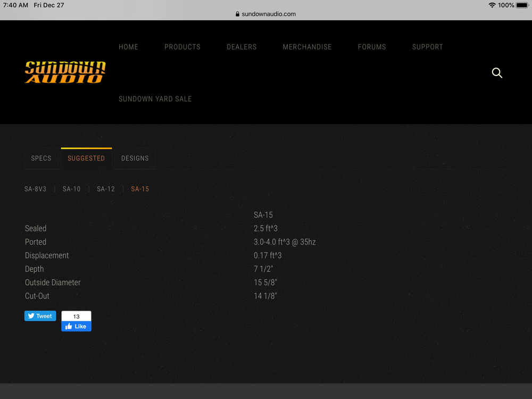Image resolution: width=532 pixels, height=399 pixels.
Task: Click the Displacement row label
Action: [47, 255]
